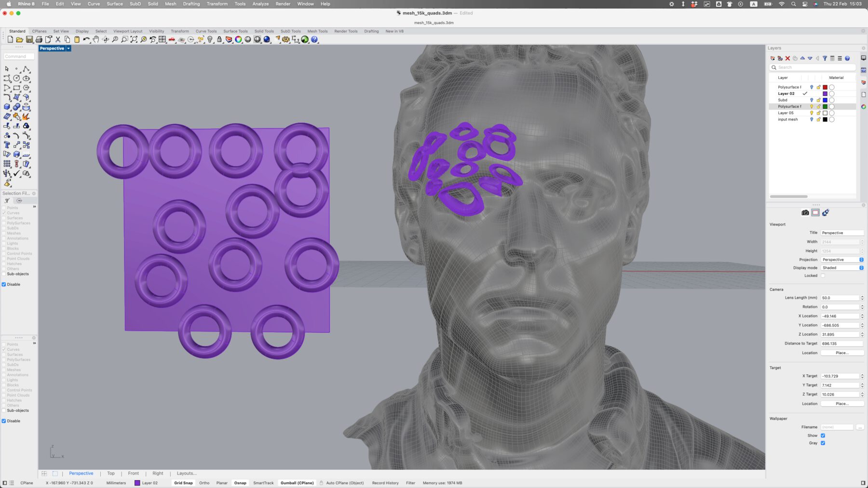Screen dimensions: 868x488
Task: Select the Pan hand tool
Action: 96,40
